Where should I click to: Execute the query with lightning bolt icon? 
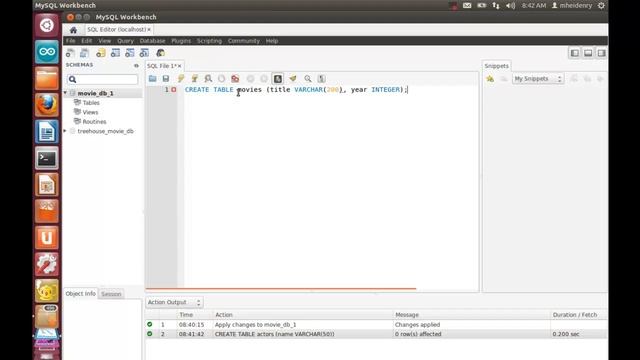point(181,78)
